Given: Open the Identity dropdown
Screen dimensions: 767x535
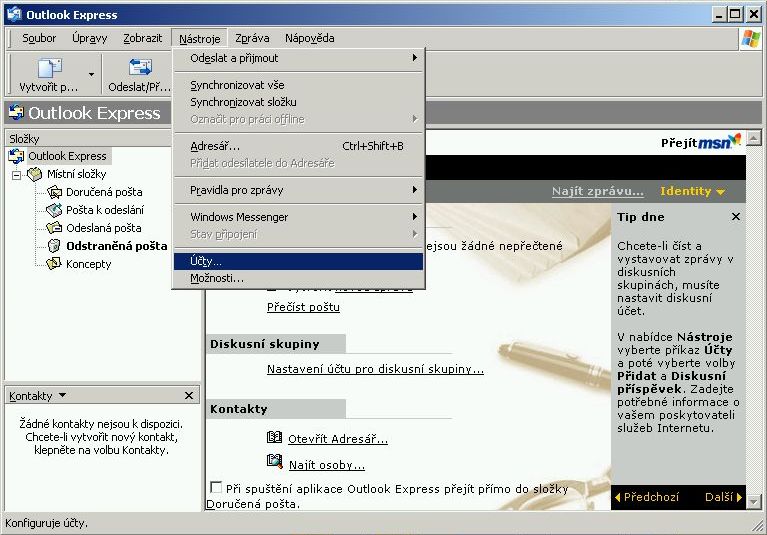Looking at the screenshot, I should (692, 191).
